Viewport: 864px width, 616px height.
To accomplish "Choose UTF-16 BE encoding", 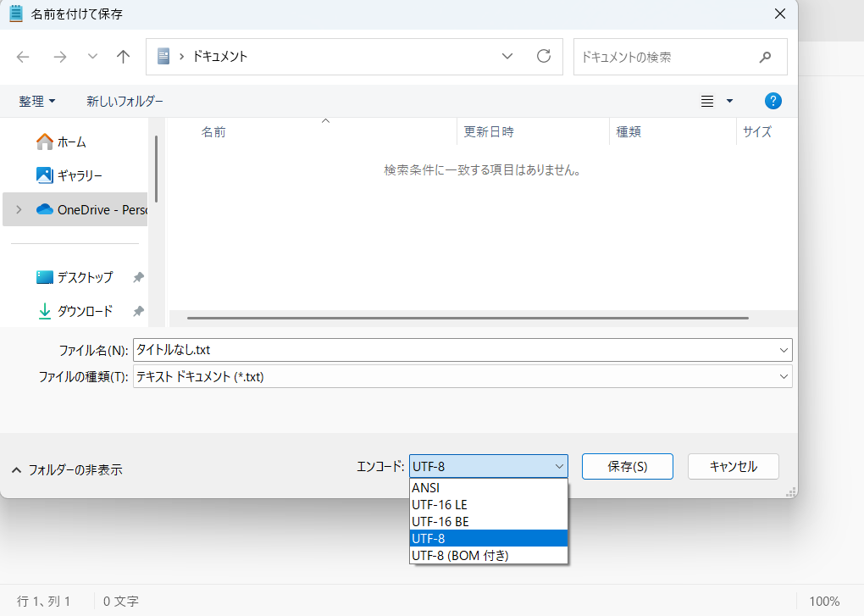I will click(x=488, y=521).
